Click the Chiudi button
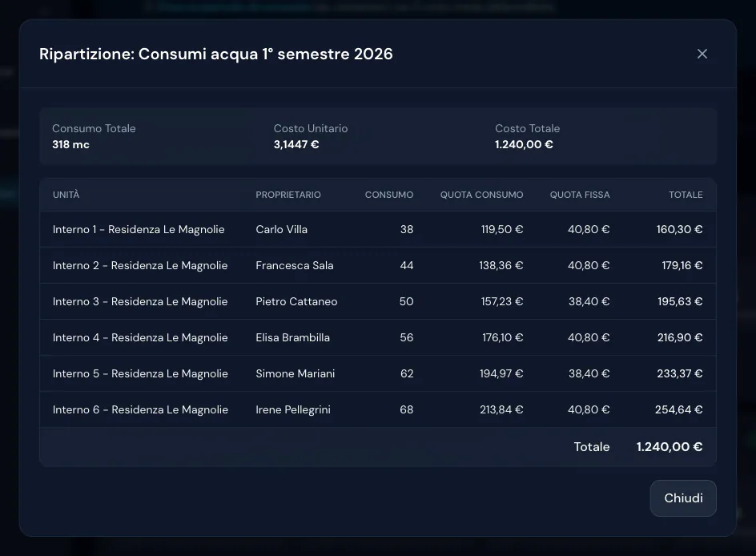 coord(683,498)
